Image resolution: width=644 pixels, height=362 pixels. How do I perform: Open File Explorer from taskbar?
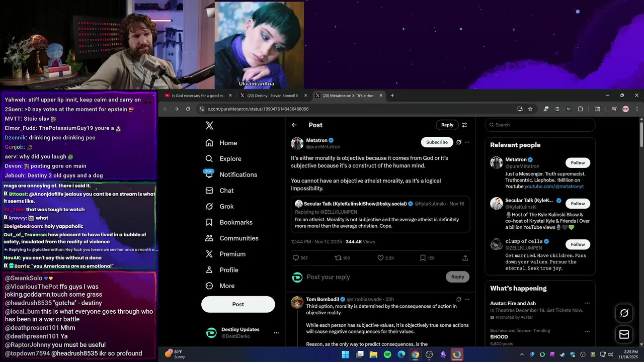click(x=373, y=354)
